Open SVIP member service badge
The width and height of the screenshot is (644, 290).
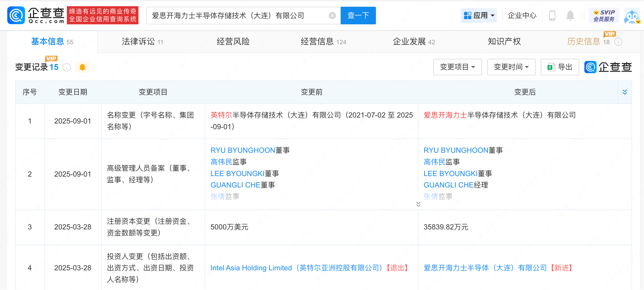604,16
